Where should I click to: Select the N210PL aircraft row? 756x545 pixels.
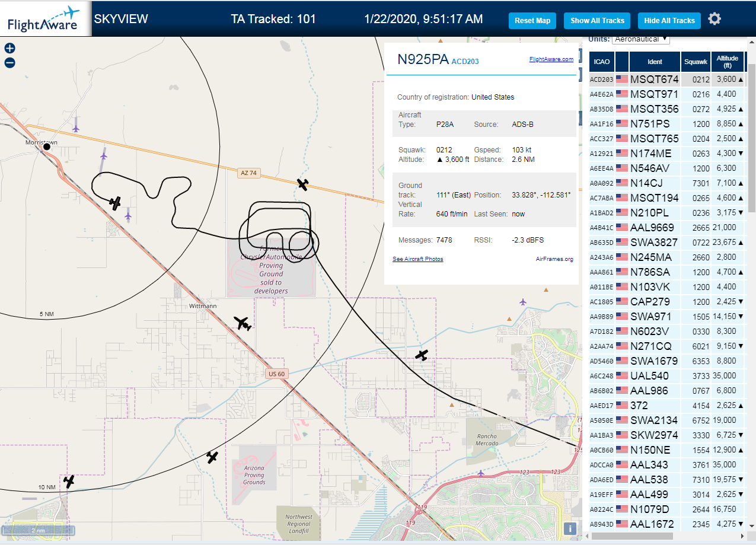667,212
